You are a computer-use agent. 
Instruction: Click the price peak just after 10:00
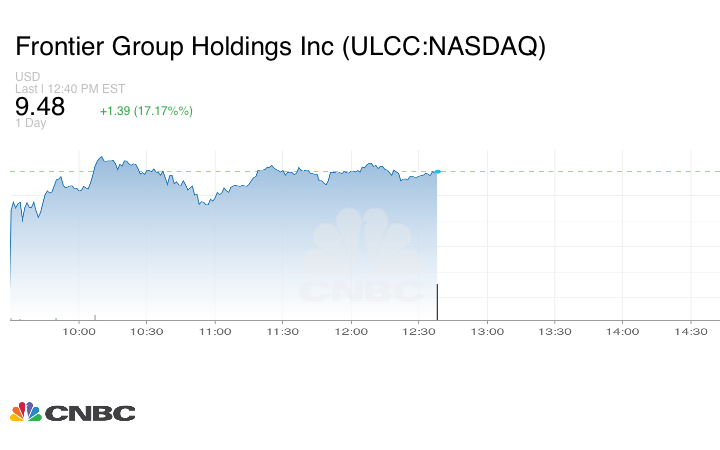(100, 157)
